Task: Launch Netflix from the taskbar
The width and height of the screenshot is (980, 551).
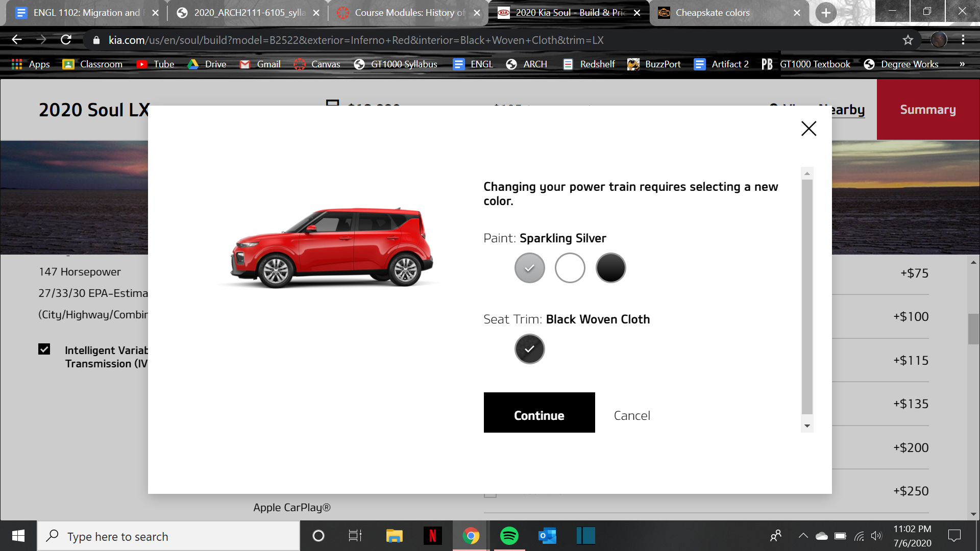Action: (432, 536)
